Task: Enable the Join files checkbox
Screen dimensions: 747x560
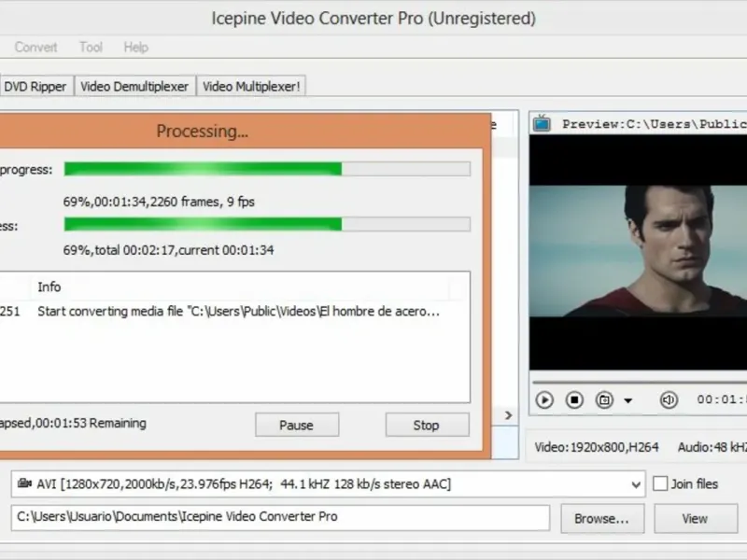Action: tap(660, 483)
